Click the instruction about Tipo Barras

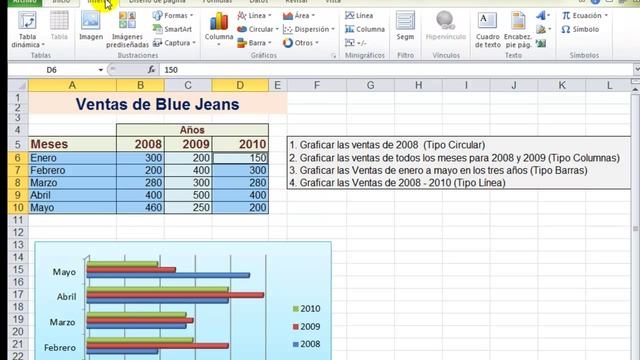(438, 170)
